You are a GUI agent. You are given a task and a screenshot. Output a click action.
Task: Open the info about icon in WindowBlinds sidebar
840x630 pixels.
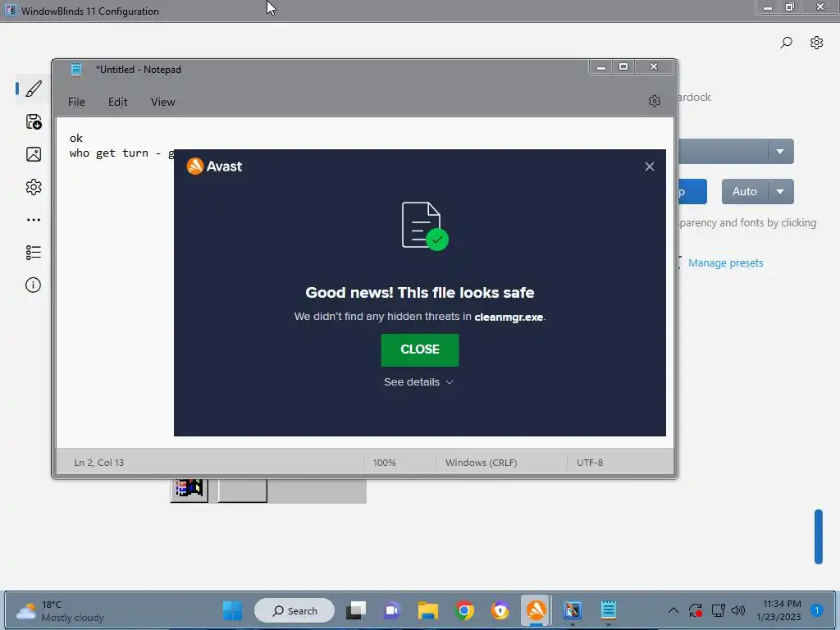click(33, 285)
